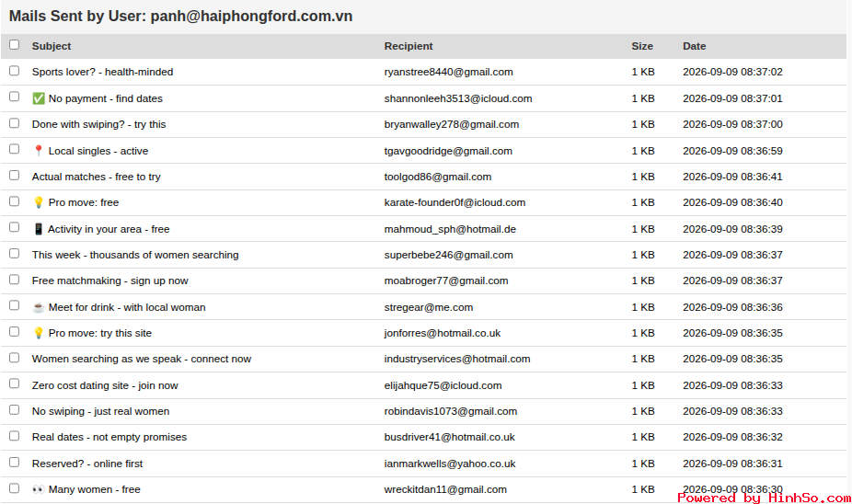Click the page title 'Mails Sent by User: panh@haiphongford.com.vn'

tap(181, 17)
